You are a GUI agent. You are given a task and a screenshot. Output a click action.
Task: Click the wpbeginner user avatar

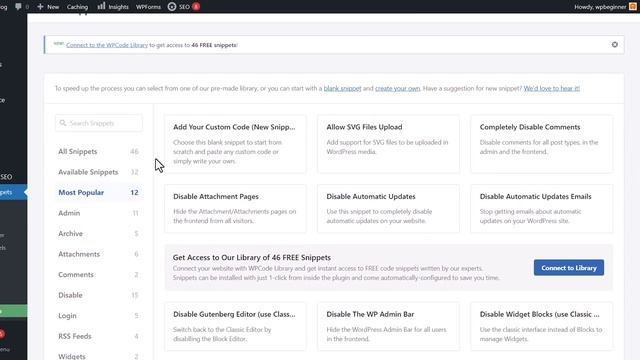[633, 7]
